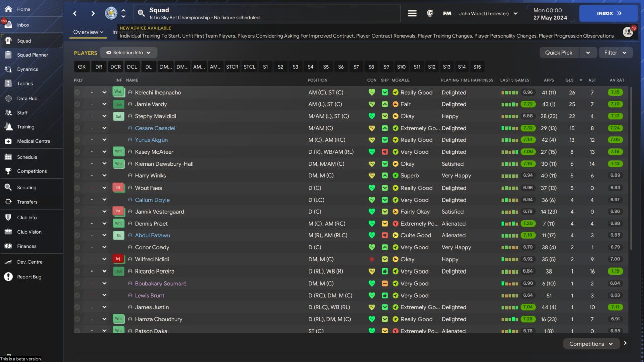Open the position chevron in Ricardo Pereira's row
This screenshot has width=644, height=362.
pyautogui.click(x=104, y=271)
